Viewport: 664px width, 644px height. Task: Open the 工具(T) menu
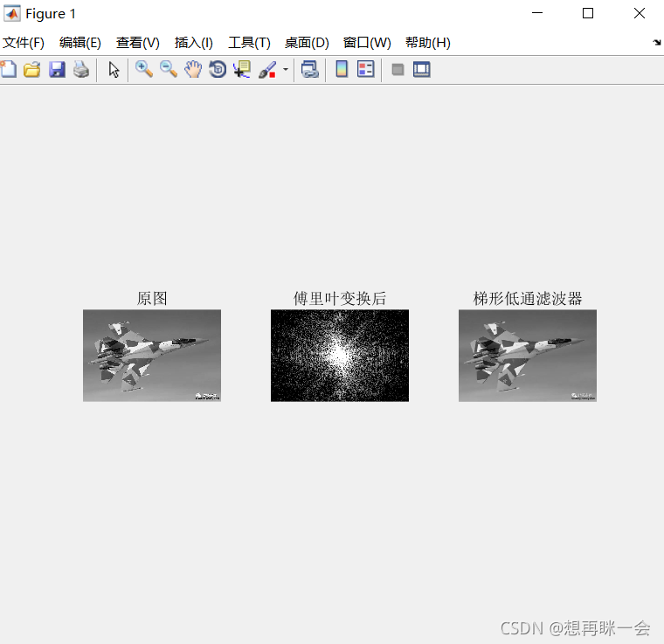click(x=249, y=43)
